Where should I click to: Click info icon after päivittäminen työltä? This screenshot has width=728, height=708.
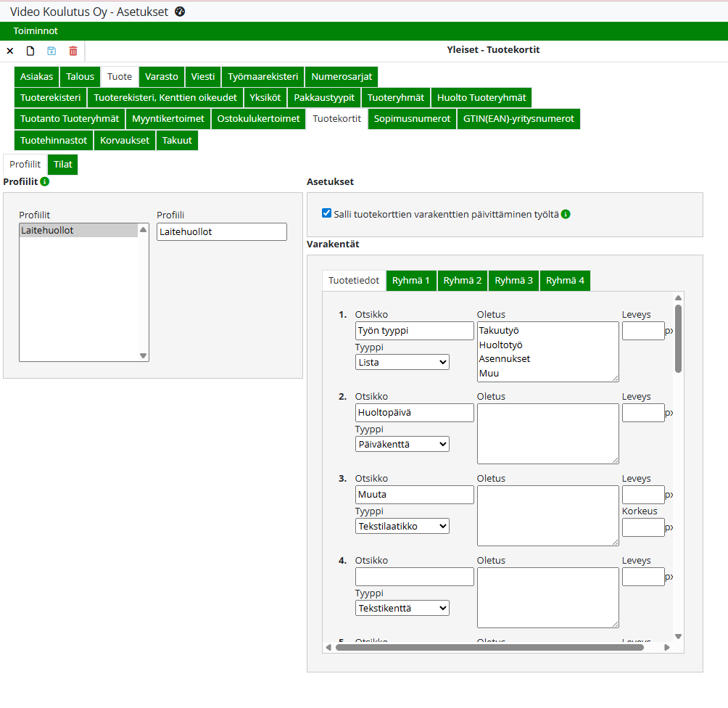tap(566, 214)
